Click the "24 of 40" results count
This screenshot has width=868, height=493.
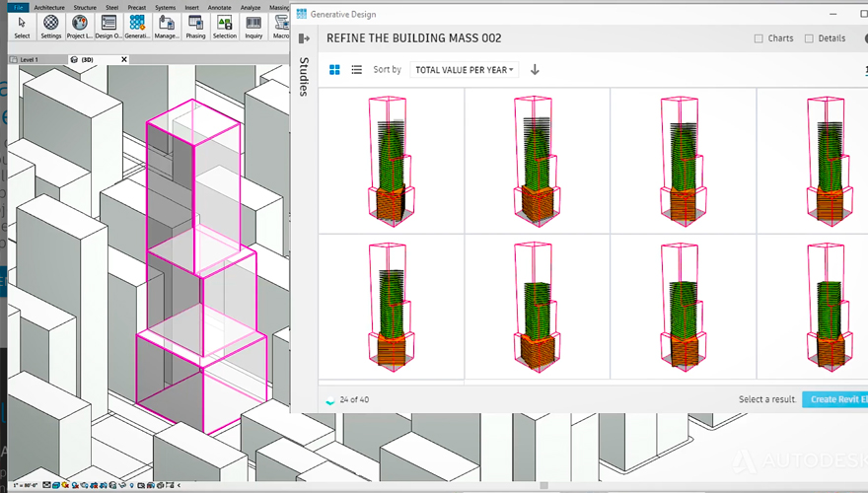[x=354, y=399]
